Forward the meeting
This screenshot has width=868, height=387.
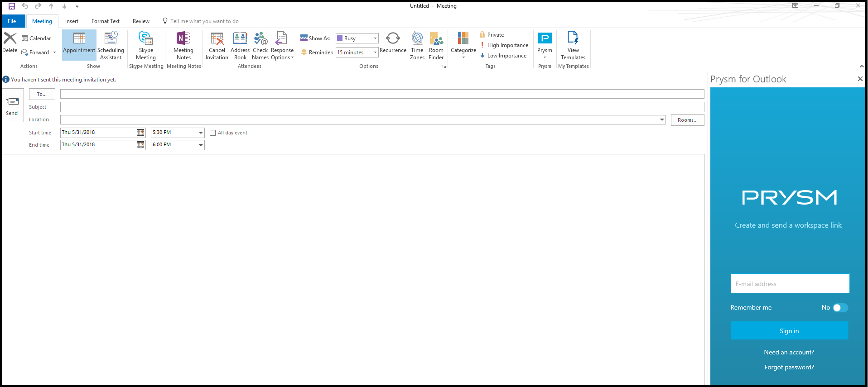point(35,53)
